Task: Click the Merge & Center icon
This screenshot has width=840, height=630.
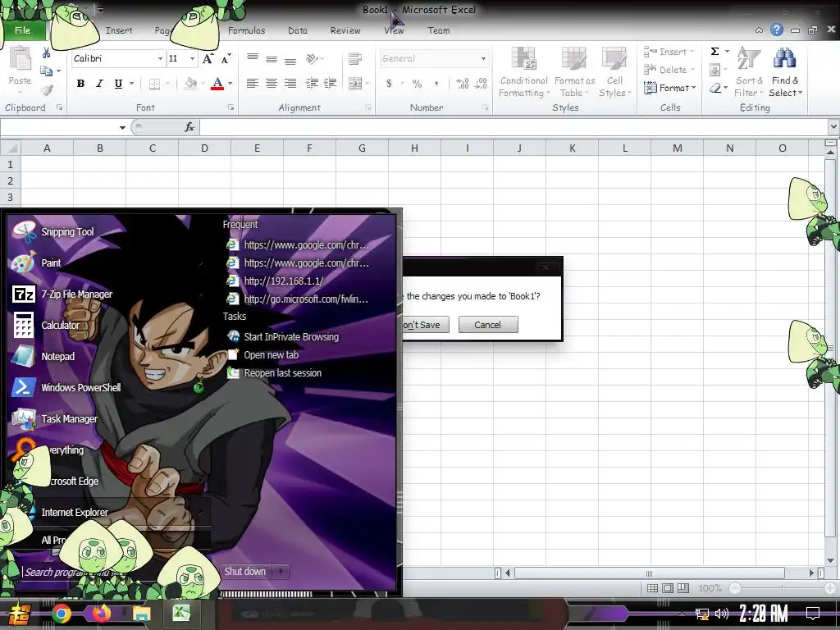Action: click(354, 83)
